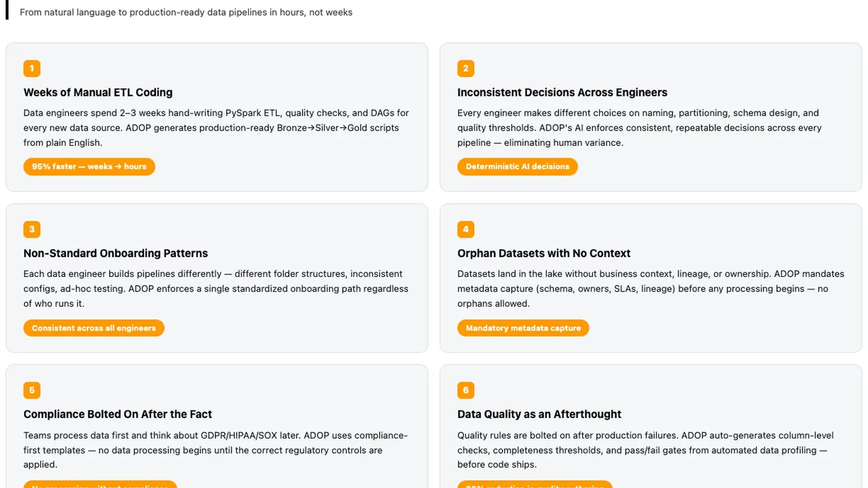The width and height of the screenshot is (868, 488).
Task: Click paragraph starting 'Datasets land in the lake'
Action: [651, 289]
